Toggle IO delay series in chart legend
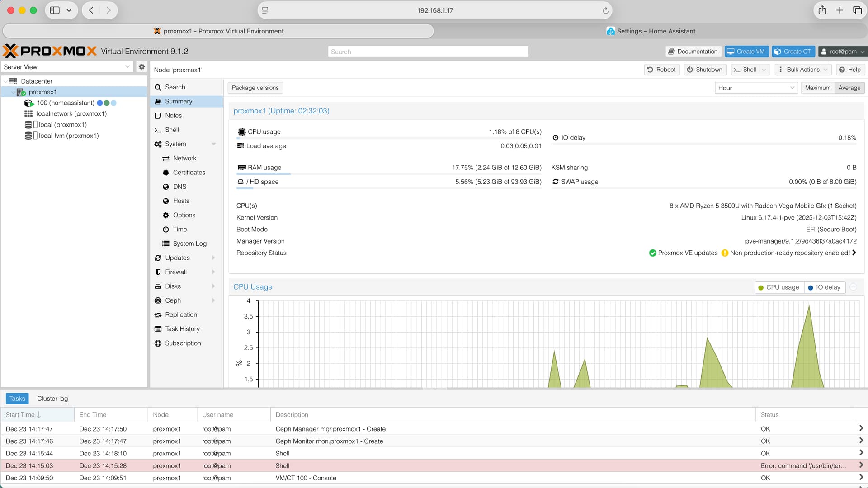 point(824,287)
